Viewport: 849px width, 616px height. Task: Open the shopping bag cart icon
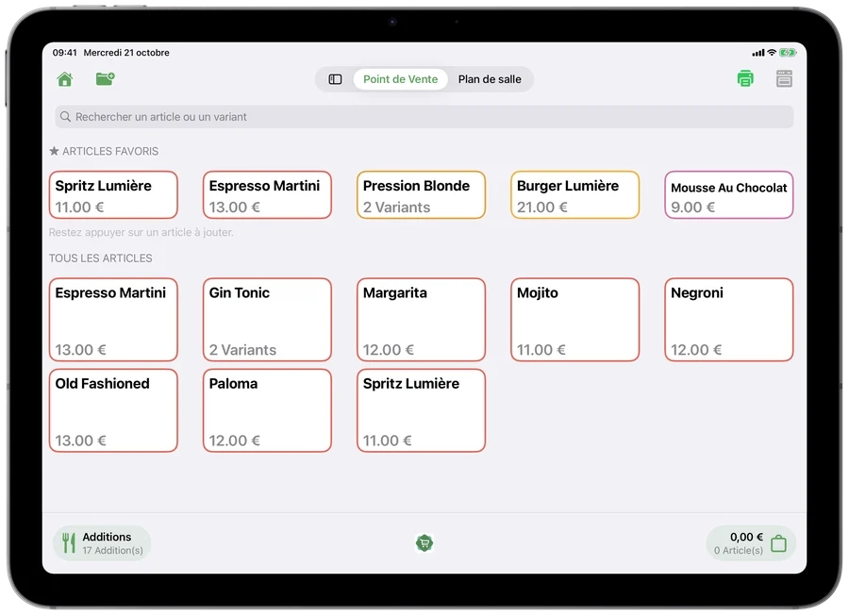pos(778,543)
